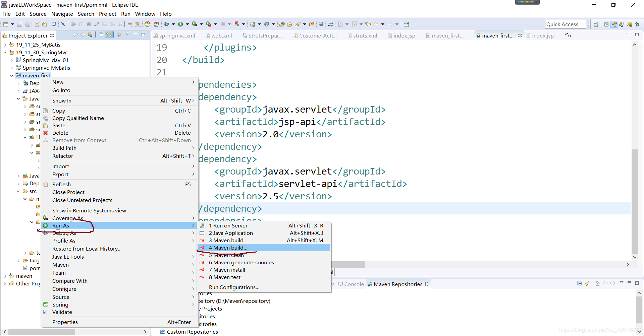Click the Run with Coverage icon
The height and width of the screenshot is (336, 644).
(x=195, y=24)
